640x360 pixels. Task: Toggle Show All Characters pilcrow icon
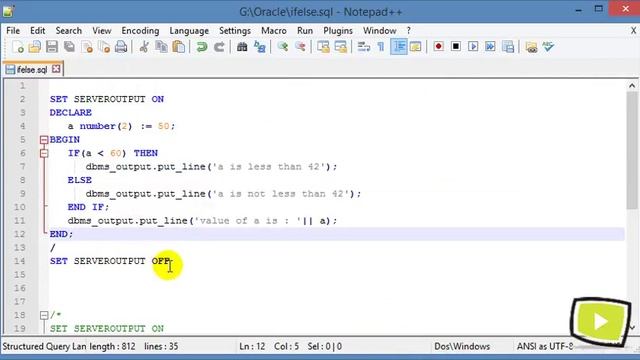pyautogui.click(x=380, y=47)
